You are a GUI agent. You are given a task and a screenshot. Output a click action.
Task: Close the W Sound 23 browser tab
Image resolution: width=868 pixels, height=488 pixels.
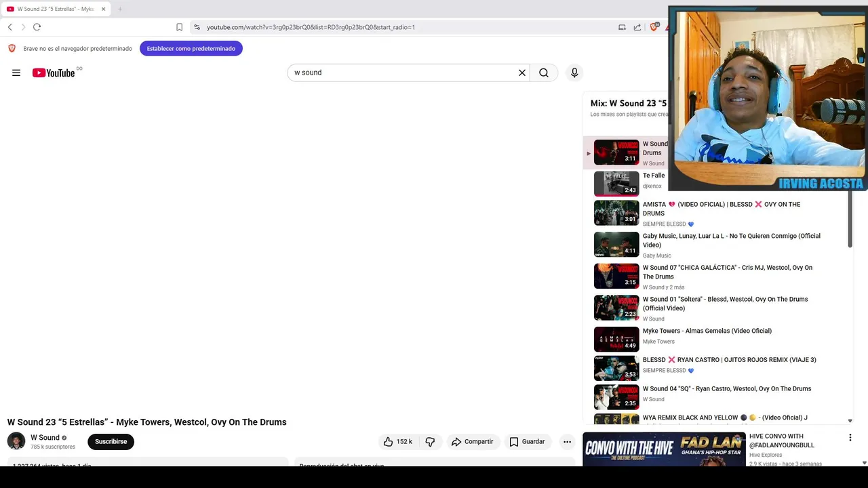103,9
